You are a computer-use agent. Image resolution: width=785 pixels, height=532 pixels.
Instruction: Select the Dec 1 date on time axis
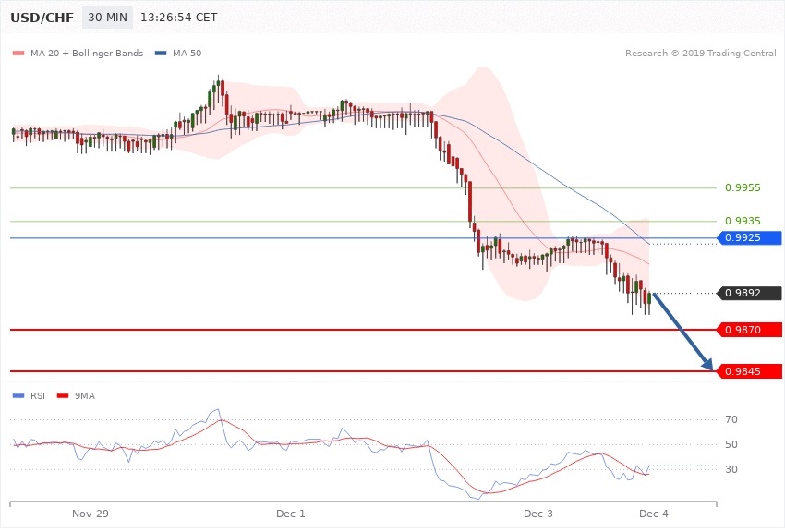coord(290,513)
